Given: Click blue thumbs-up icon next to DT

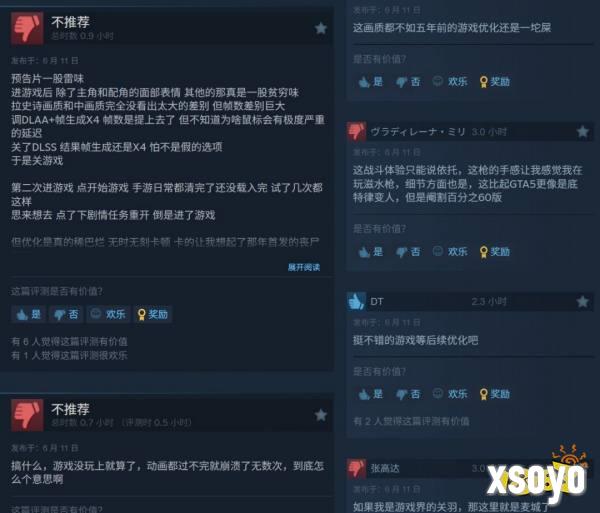Looking at the screenshot, I should pos(356,301).
